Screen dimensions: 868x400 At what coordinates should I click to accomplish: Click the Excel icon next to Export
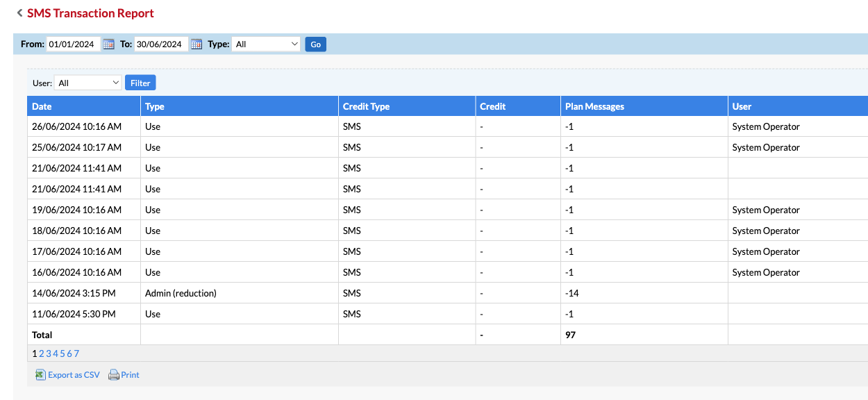point(41,374)
